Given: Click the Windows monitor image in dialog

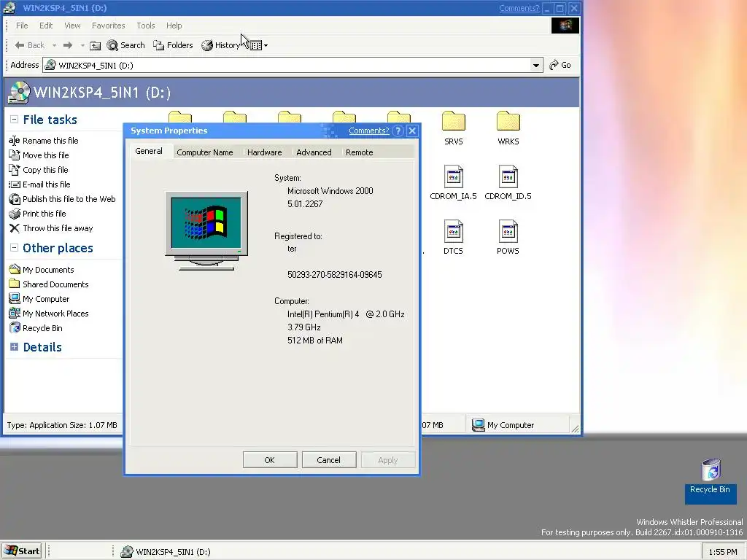Looking at the screenshot, I should pos(206,231).
